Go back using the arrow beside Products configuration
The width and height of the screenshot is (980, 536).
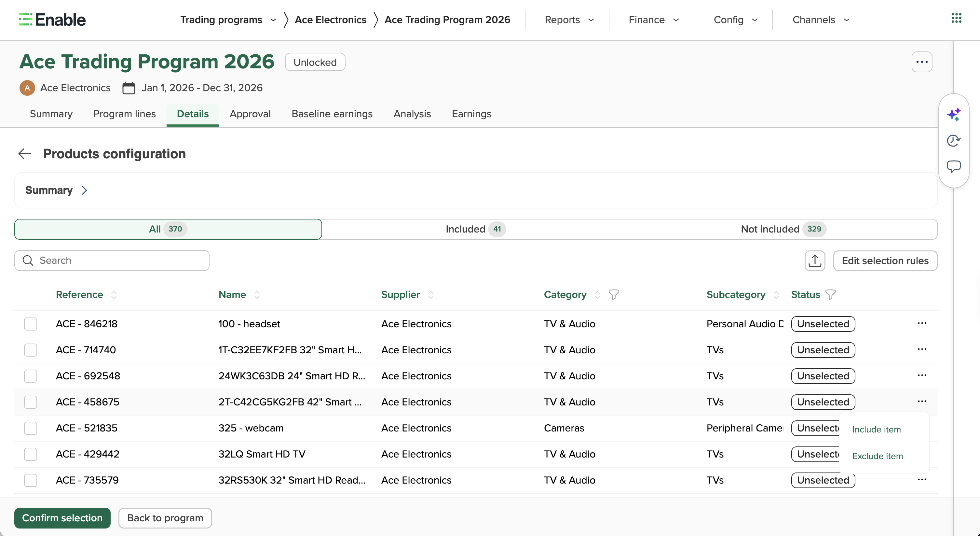coord(25,154)
